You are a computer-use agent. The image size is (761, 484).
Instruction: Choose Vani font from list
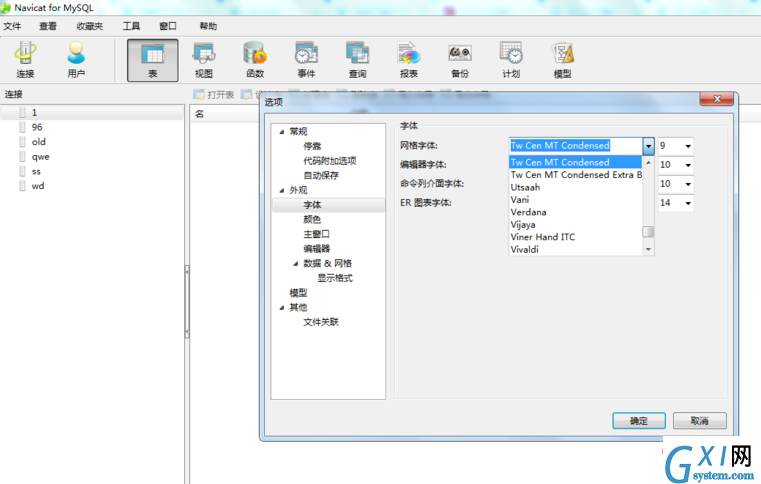[x=576, y=200]
